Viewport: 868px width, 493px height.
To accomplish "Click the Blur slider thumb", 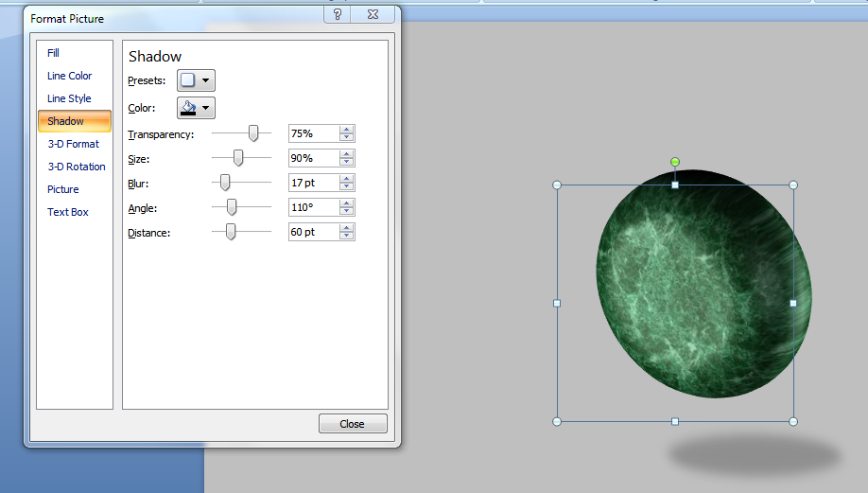I will point(225,183).
